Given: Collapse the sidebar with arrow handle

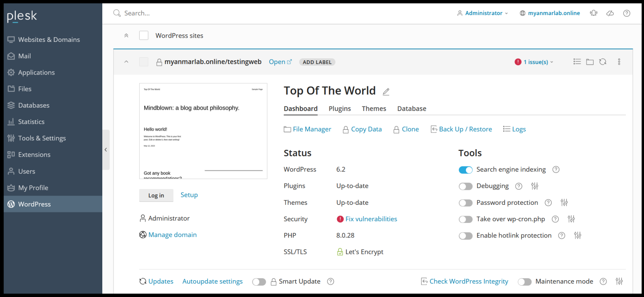Looking at the screenshot, I should coord(106,150).
